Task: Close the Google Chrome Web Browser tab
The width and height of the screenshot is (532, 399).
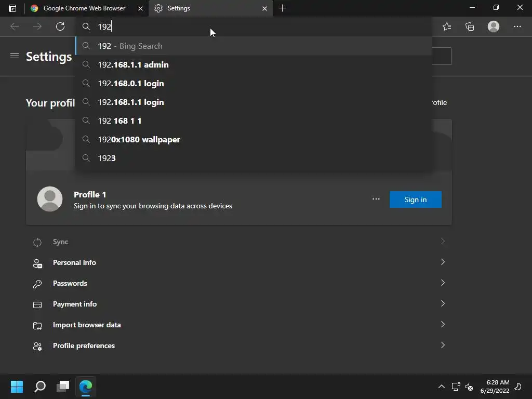Action: [x=140, y=8]
